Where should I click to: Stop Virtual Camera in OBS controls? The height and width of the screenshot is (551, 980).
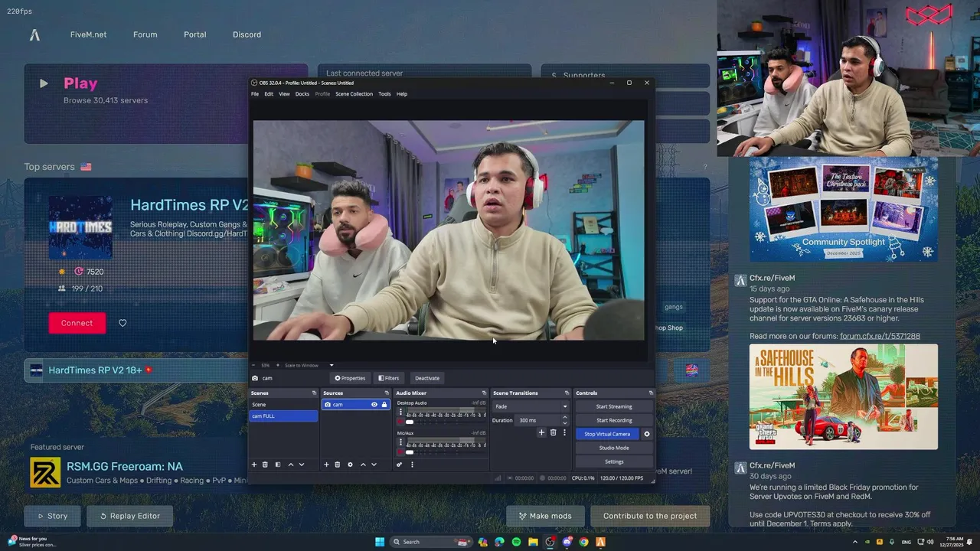(x=607, y=434)
